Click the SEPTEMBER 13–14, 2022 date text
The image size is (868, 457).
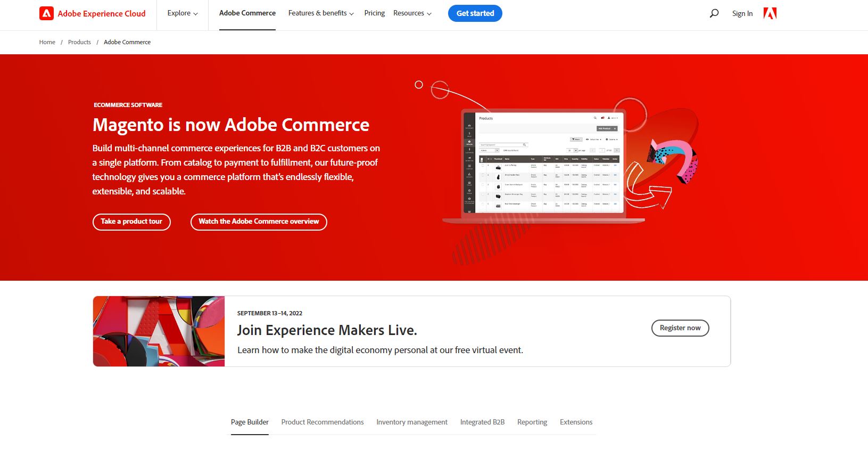(270, 313)
